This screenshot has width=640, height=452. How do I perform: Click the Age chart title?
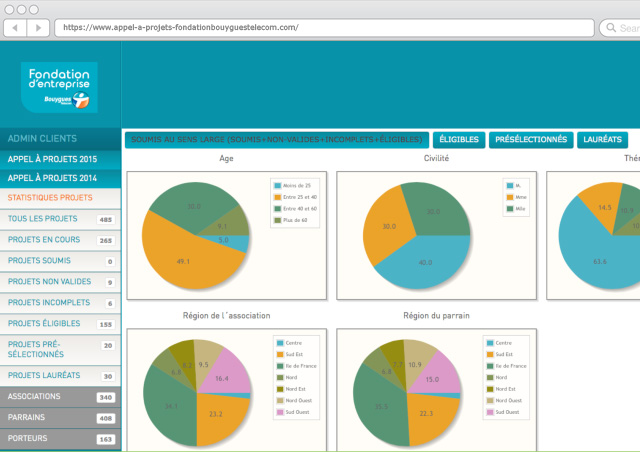226,158
